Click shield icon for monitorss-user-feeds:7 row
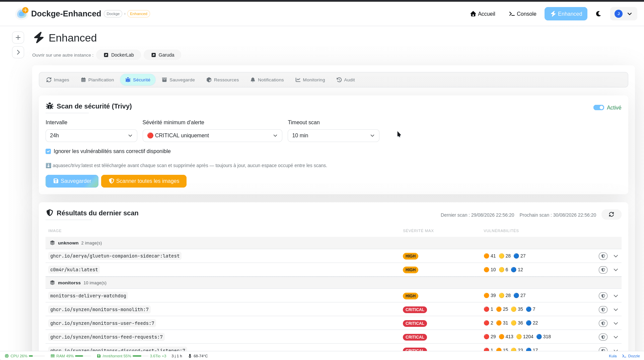The height and width of the screenshot is (360, 644). tap(603, 323)
